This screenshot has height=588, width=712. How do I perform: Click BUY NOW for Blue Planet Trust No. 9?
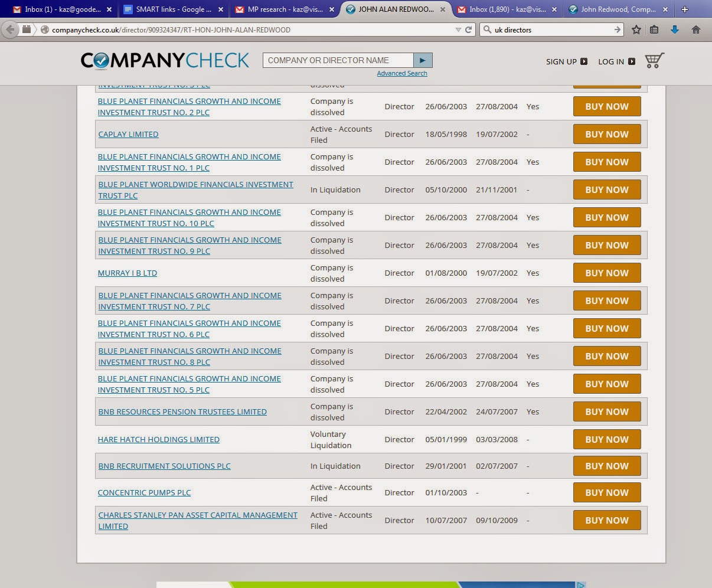[607, 245]
